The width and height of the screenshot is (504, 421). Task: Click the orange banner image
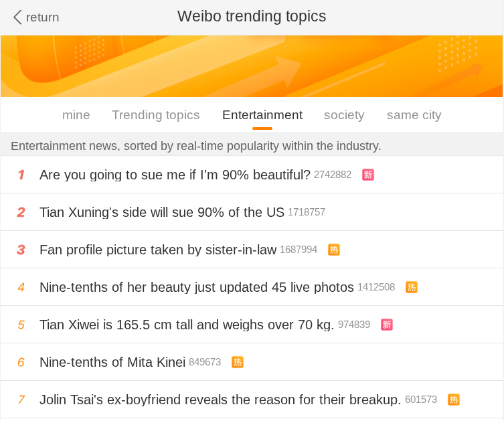pos(252,66)
